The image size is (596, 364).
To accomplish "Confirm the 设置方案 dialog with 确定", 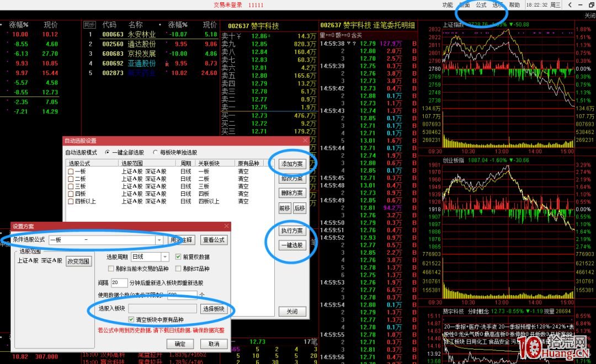I will pos(180,344).
